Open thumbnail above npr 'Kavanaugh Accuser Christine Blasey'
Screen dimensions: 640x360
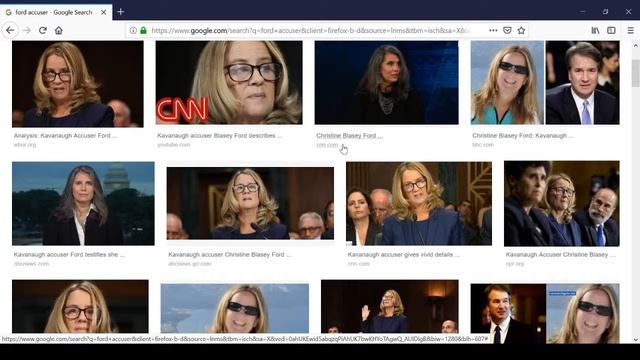click(562, 204)
